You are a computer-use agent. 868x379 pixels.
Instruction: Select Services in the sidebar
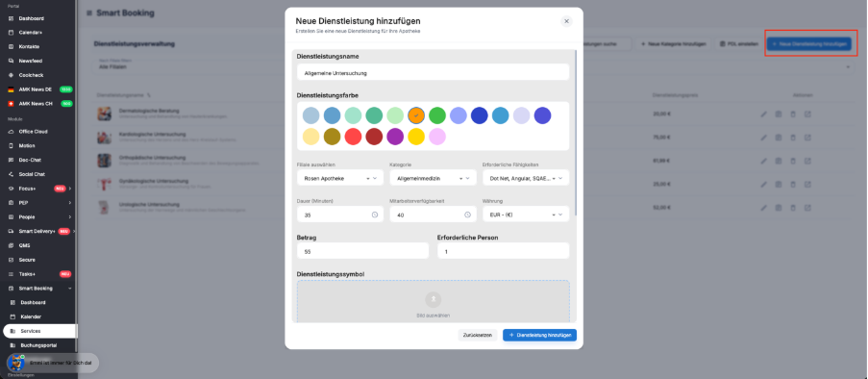click(39, 331)
